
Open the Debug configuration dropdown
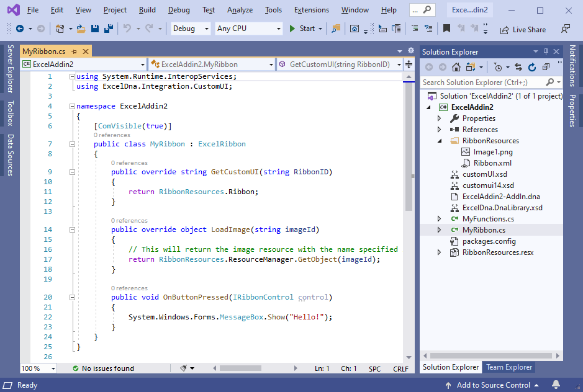coord(191,29)
